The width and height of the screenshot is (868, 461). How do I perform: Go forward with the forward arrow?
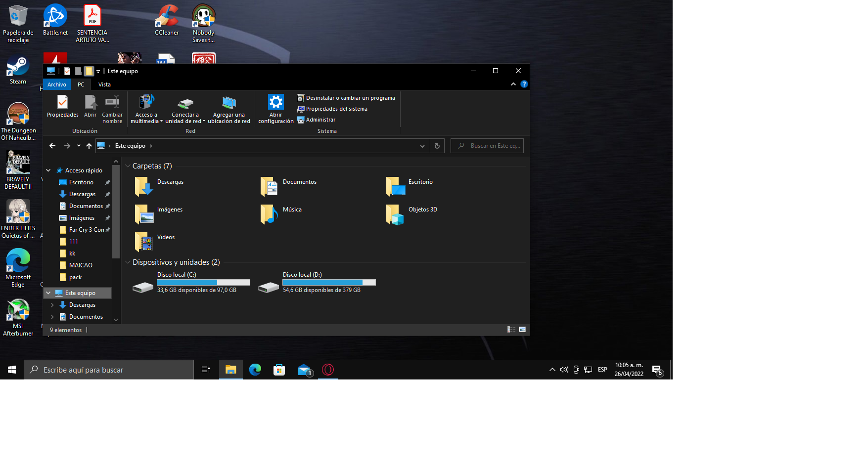coord(67,146)
